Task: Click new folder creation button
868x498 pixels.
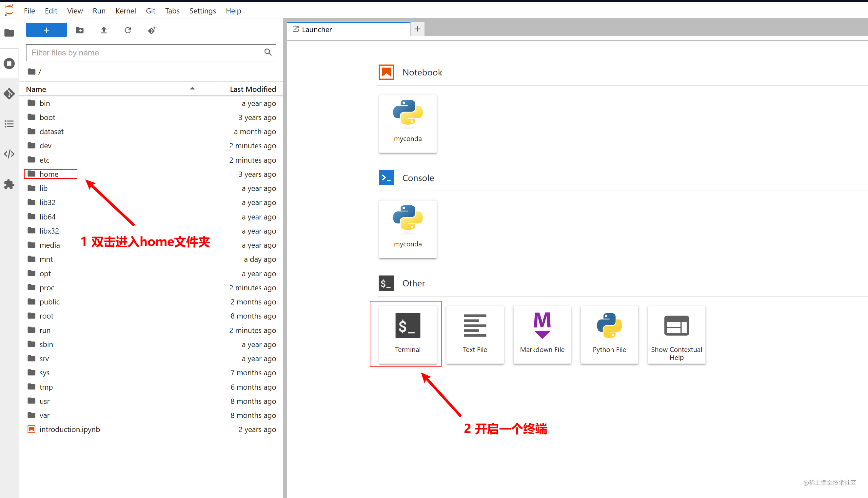Action: 79,30
